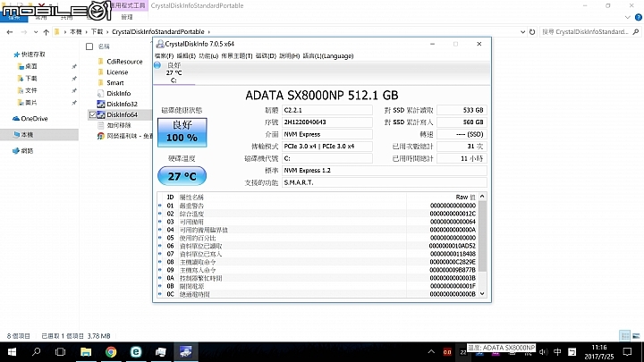Open the 功能(u) menu

click(x=208, y=55)
